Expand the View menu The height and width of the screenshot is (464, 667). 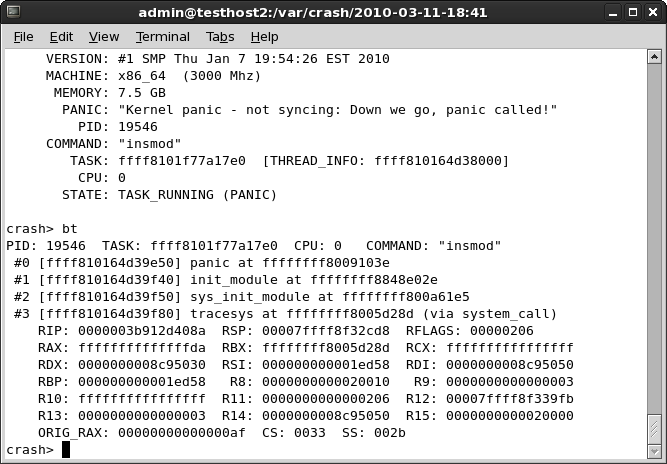(104, 37)
